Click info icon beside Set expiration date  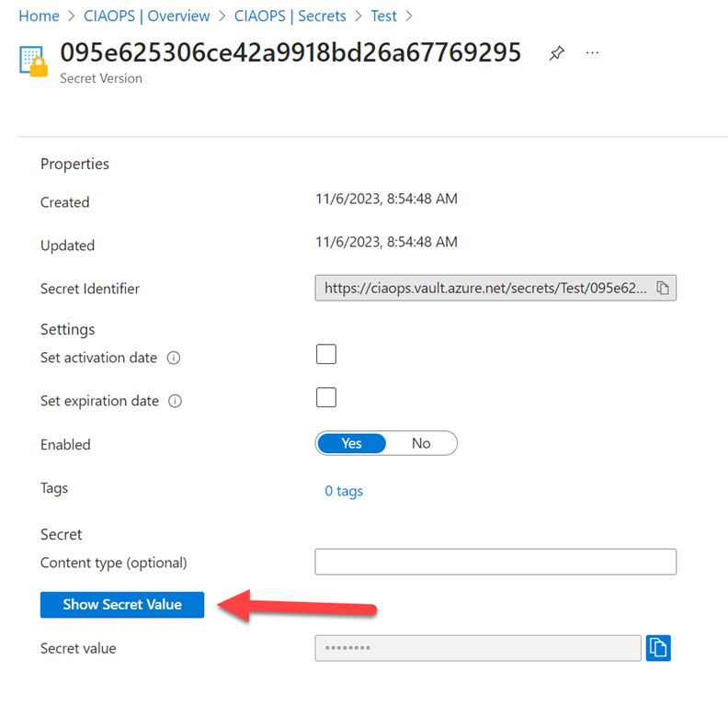176,402
